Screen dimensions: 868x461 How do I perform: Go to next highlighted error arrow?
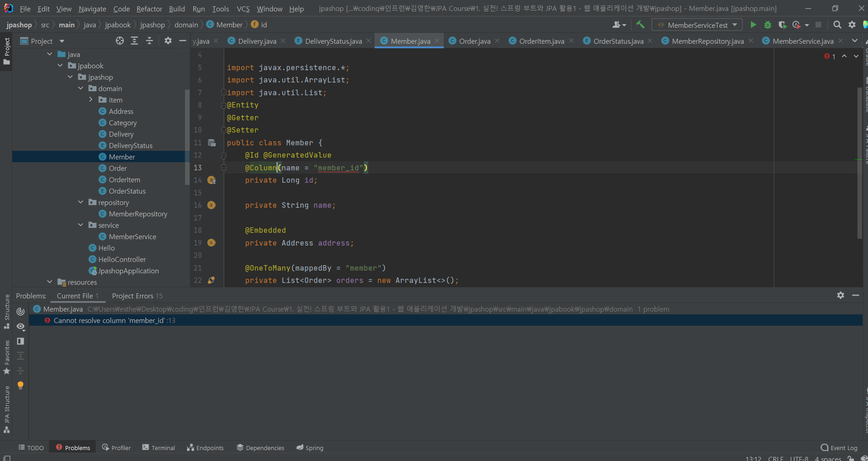click(856, 56)
